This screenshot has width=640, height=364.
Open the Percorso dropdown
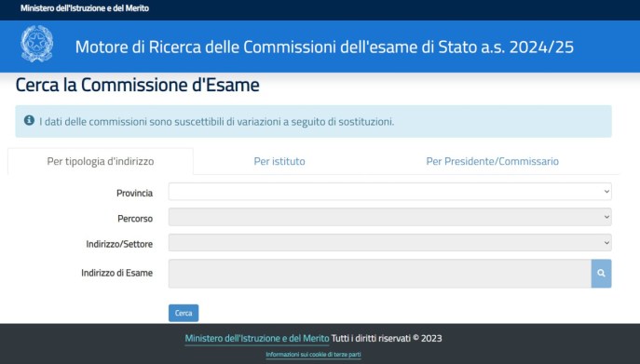[x=389, y=217]
